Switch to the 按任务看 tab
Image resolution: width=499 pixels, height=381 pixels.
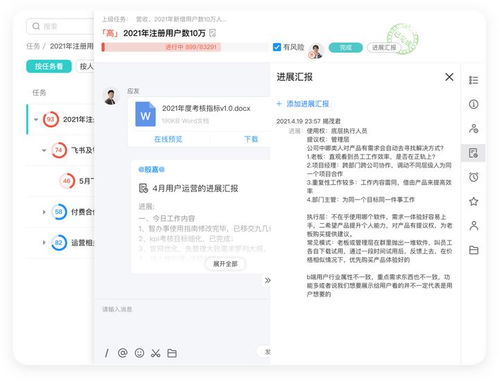tap(49, 66)
